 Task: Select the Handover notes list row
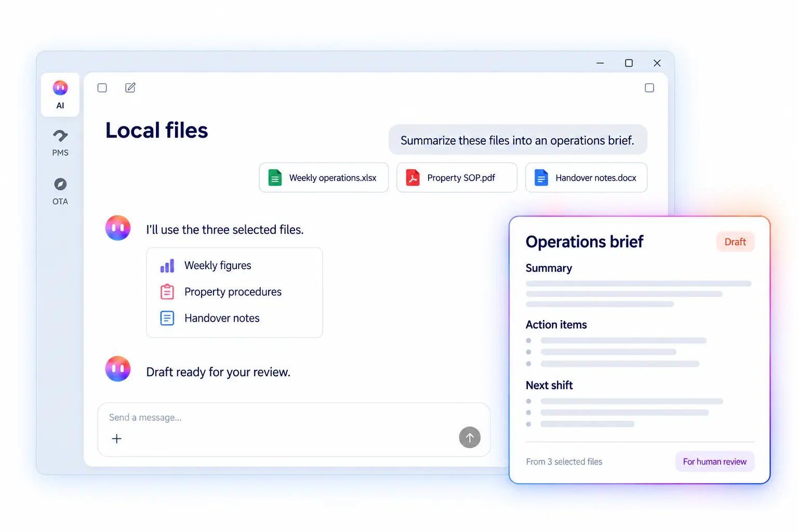pos(234,318)
